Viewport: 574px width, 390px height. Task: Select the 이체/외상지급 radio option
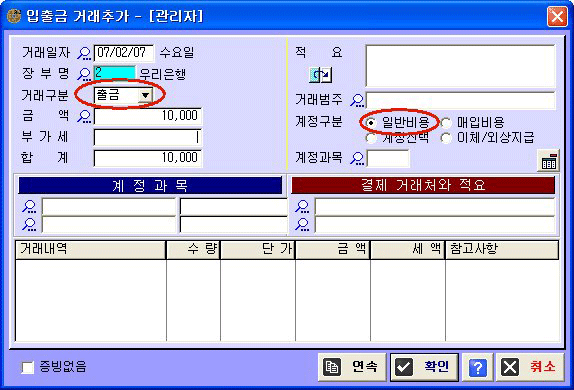click(x=446, y=138)
